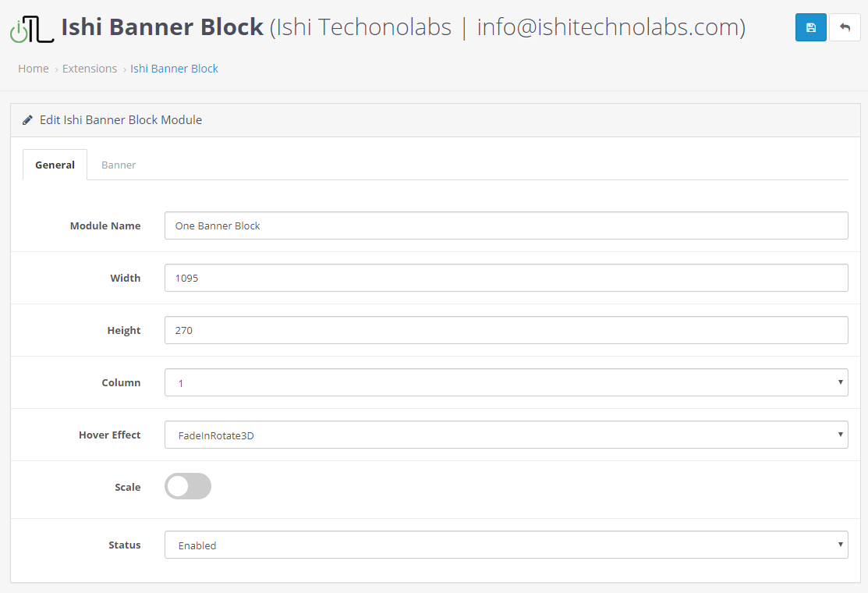Switch to the Banner tab
The image size is (868, 593).
click(x=119, y=165)
